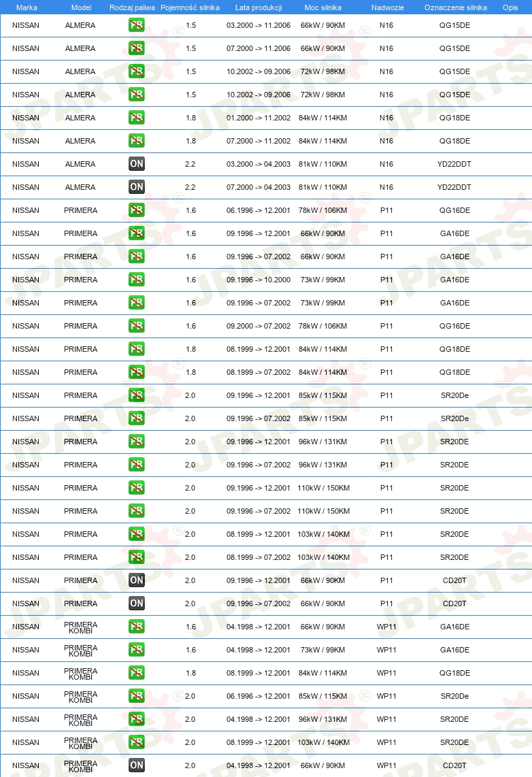Click the Marka column header
532x777 pixels.
click(27, 7)
